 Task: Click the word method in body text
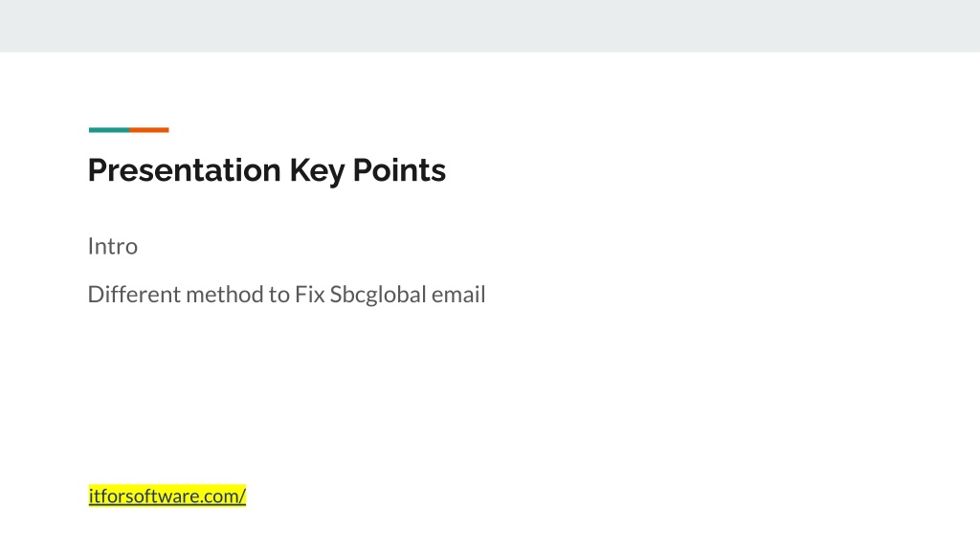coord(224,295)
